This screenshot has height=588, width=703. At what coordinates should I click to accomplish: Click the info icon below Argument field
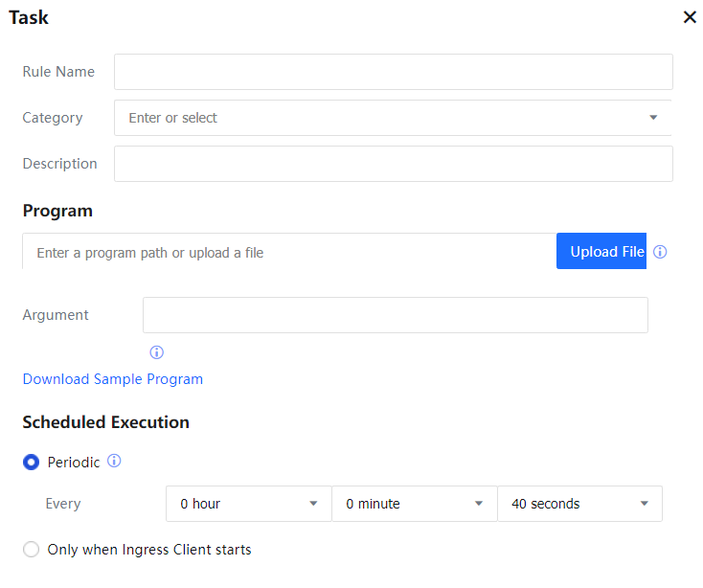click(157, 352)
